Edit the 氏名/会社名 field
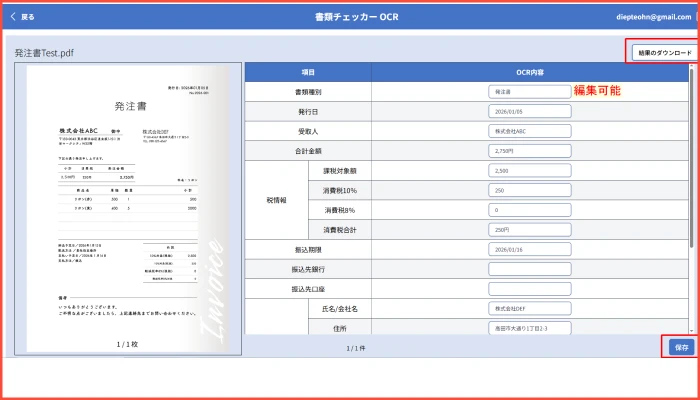This screenshot has height=400, width=700. 529,309
